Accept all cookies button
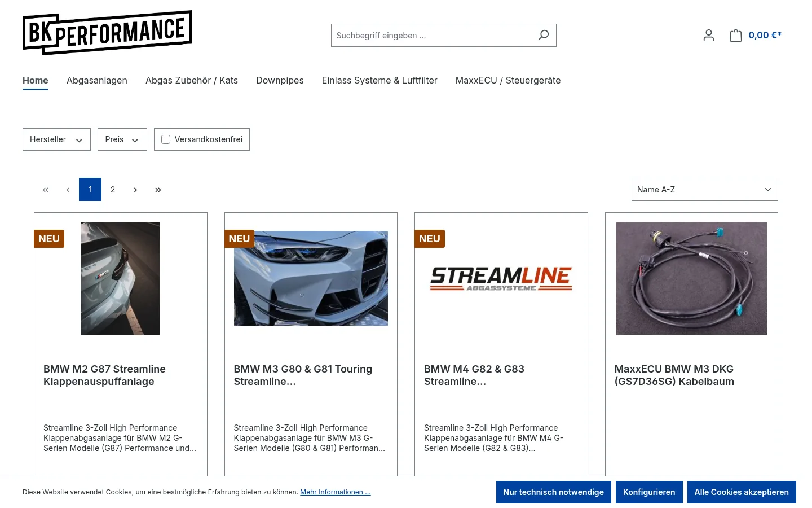 (x=742, y=492)
